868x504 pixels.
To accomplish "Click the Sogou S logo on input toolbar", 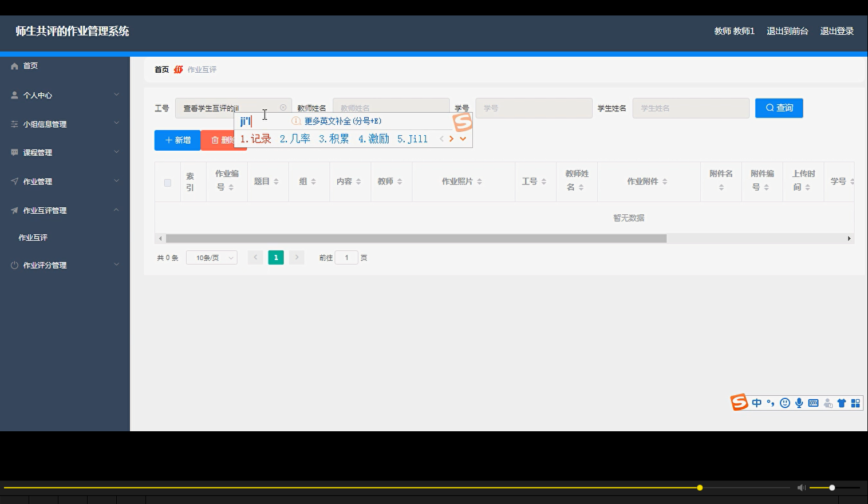I will (739, 402).
